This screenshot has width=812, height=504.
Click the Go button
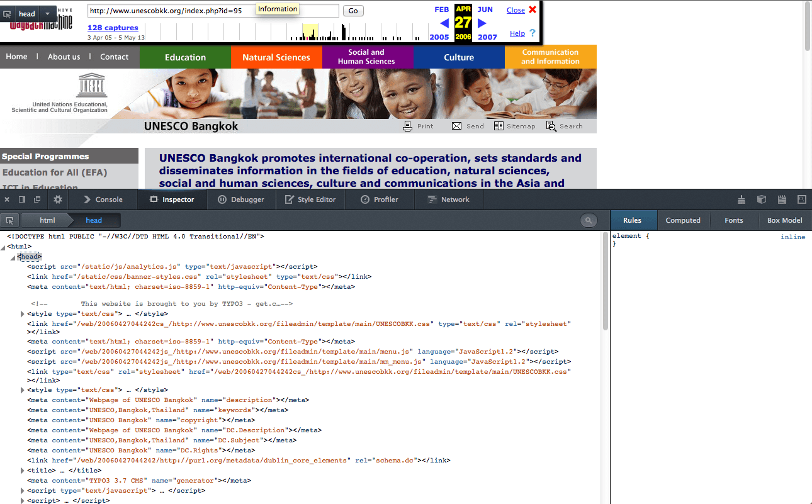coord(352,11)
